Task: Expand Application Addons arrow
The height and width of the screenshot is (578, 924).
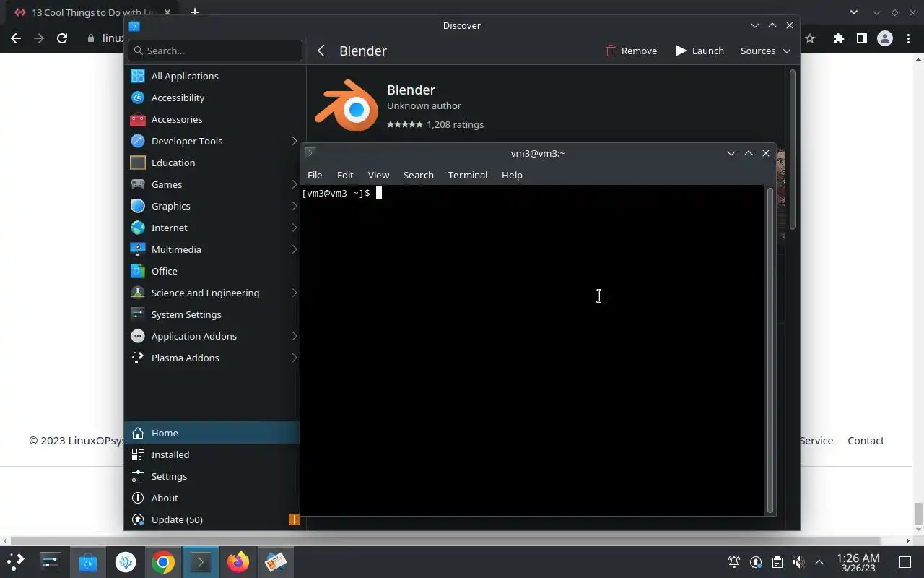Action: pyautogui.click(x=294, y=336)
